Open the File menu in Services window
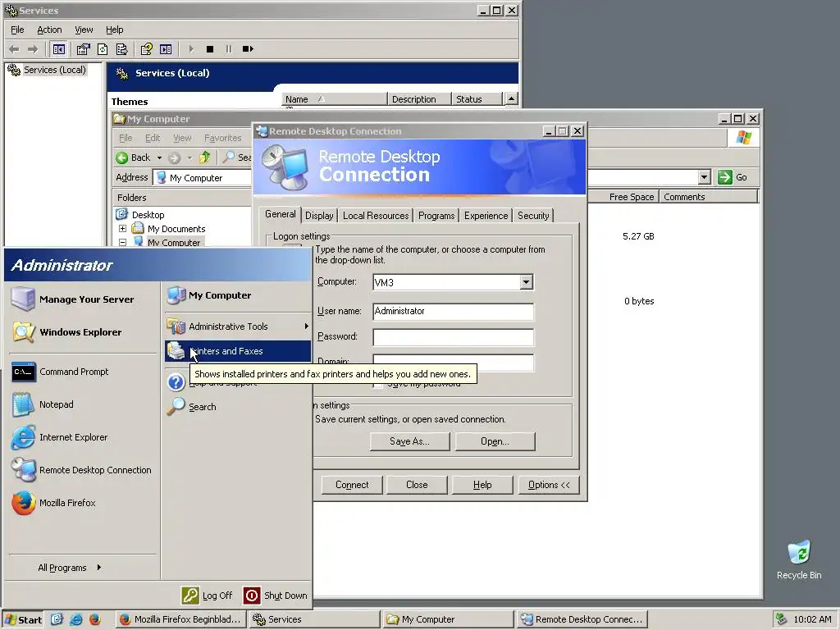Image resolution: width=840 pixels, height=630 pixels. [17, 30]
